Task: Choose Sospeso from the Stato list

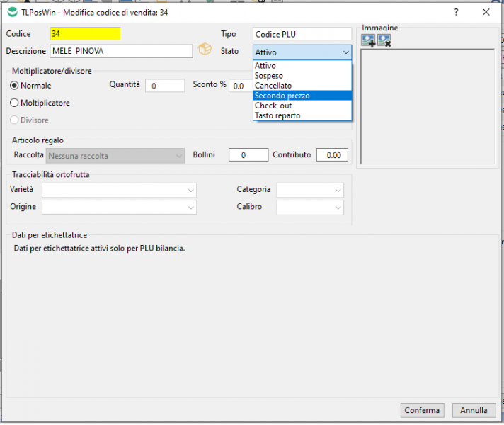Action: pos(269,76)
